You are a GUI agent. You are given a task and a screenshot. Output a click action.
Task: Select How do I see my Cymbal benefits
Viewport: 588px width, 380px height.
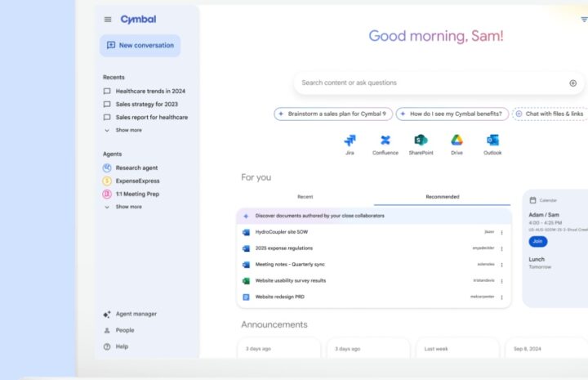[x=452, y=114]
